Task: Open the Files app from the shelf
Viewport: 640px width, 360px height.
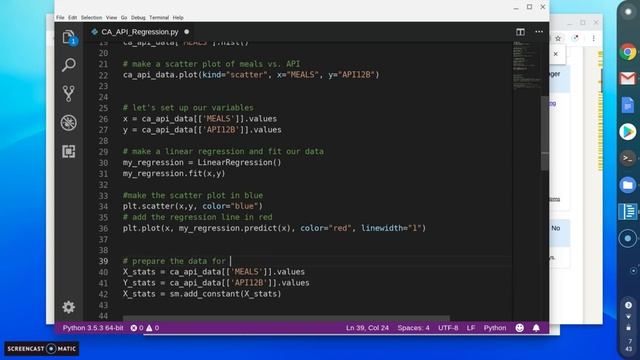Action: click(628, 185)
